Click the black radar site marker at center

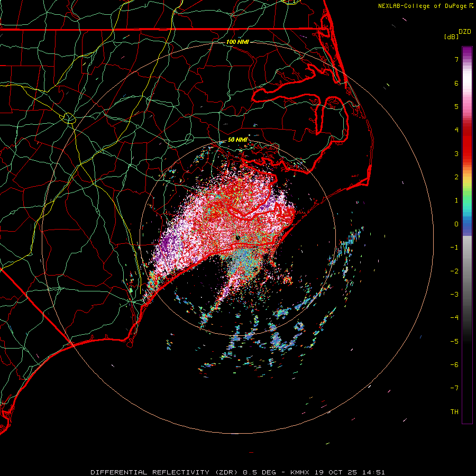pos(238,237)
